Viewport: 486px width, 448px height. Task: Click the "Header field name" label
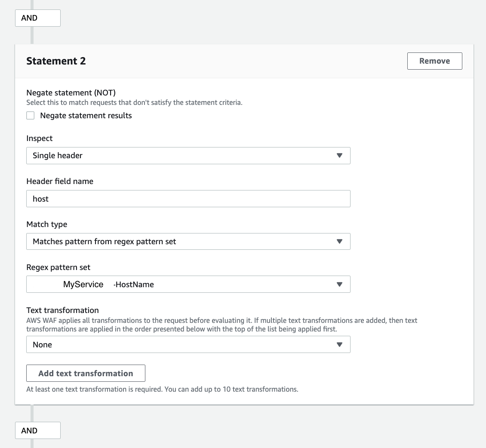pyautogui.click(x=60, y=181)
